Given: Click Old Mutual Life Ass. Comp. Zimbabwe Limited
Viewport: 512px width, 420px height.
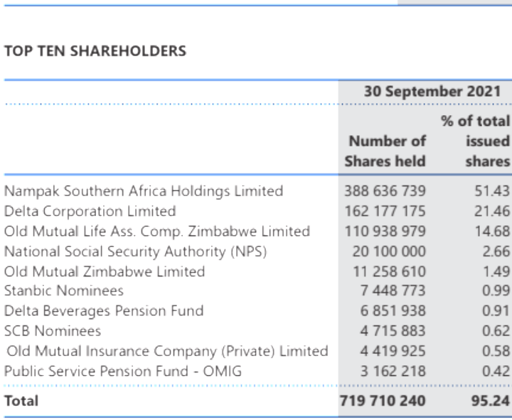Looking at the screenshot, I should (x=157, y=232).
